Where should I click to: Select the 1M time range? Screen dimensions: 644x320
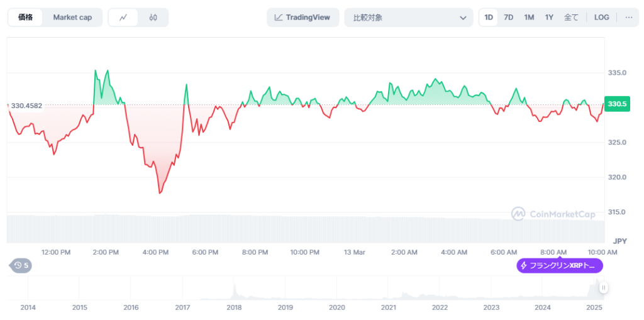(529, 18)
